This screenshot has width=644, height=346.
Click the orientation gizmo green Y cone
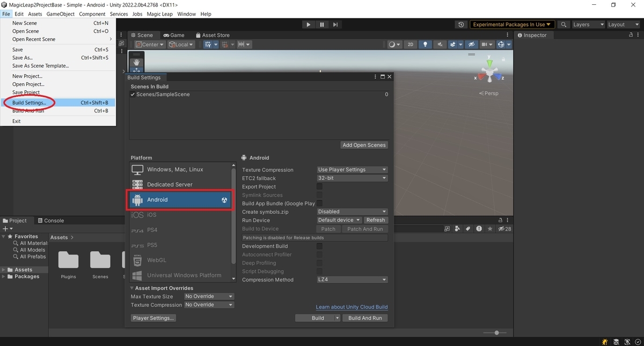click(488, 63)
